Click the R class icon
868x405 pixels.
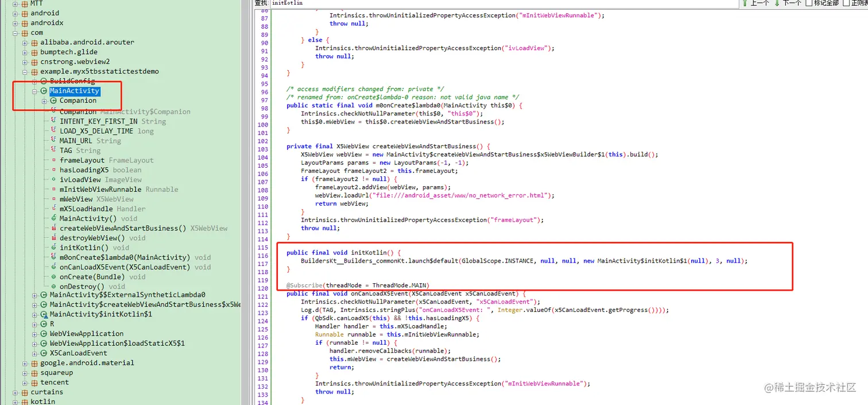[44, 324]
